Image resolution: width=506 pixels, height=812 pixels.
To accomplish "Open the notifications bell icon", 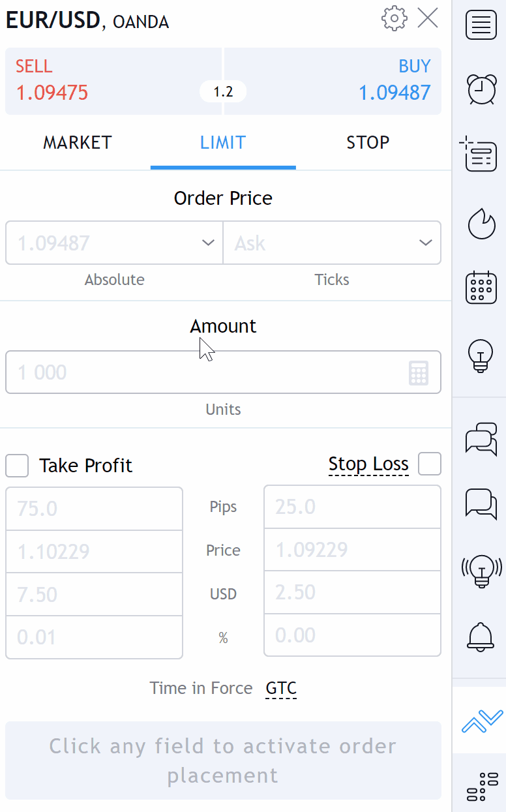I will click(481, 635).
